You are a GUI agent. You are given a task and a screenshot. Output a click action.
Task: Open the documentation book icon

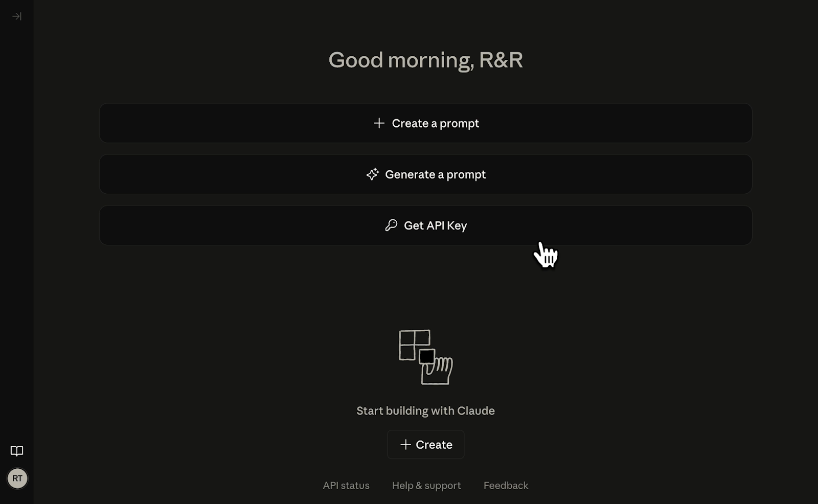click(x=17, y=450)
